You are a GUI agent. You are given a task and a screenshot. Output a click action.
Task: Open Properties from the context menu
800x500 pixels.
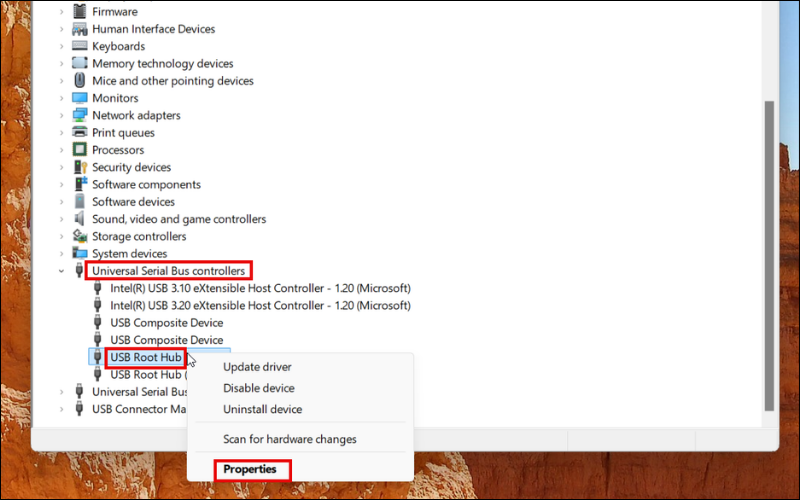point(250,469)
